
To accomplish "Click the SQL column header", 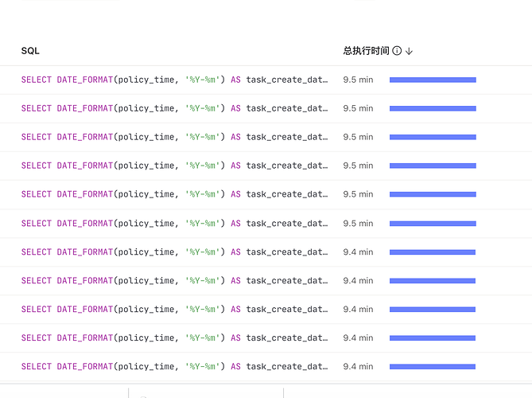I will [x=30, y=51].
